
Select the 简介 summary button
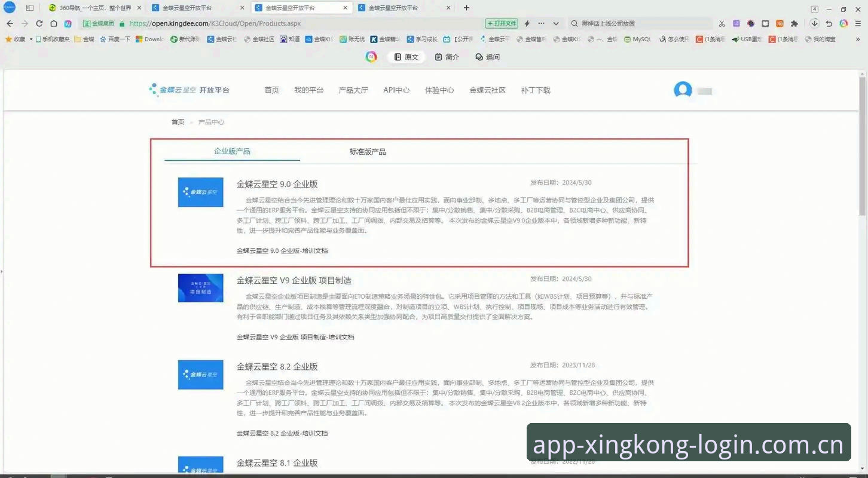[447, 57]
